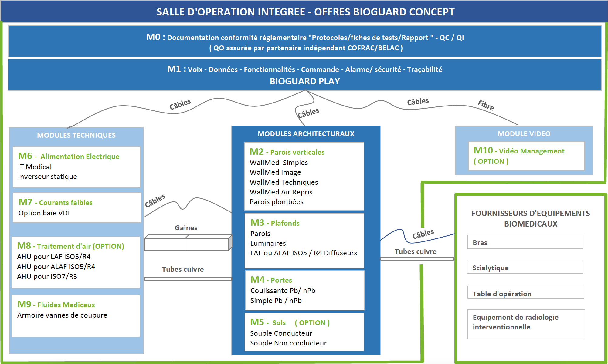Viewport: 608px width, 364px height.
Task: Click AHU pour ALAF ISO5/R4 line
Action: click(x=56, y=267)
